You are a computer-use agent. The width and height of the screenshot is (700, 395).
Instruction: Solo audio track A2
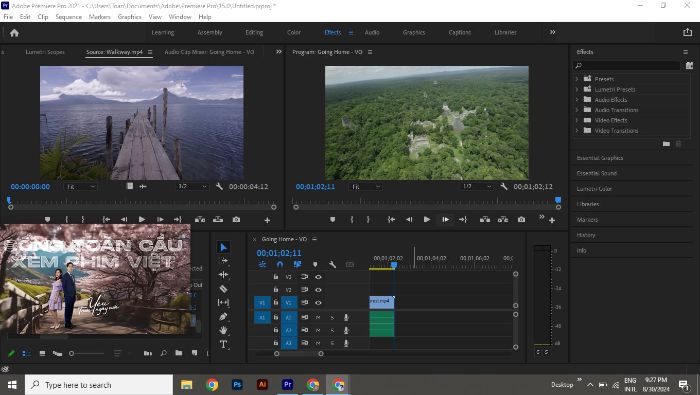click(x=332, y=330)
